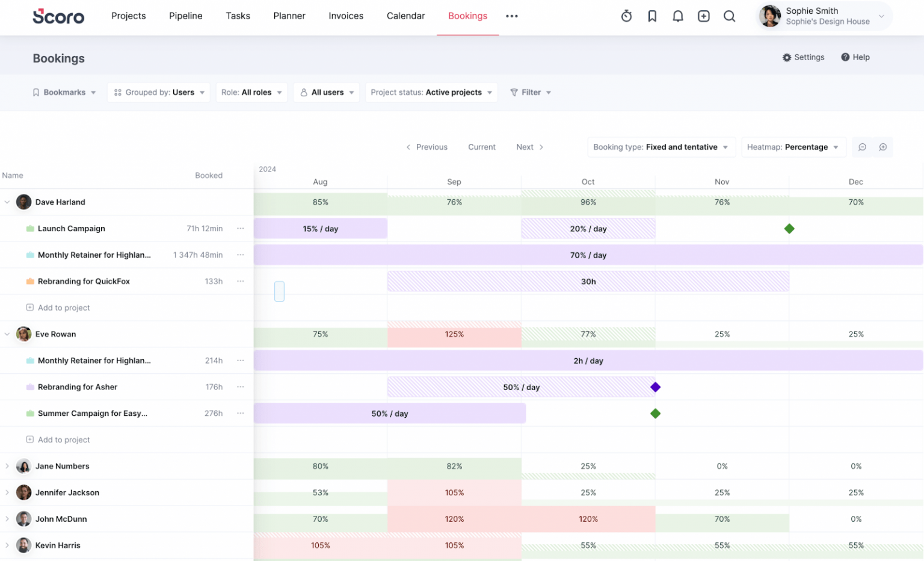Open notifications via the bell icon
The height and width of the screenshot is (561, 924).
pos(678,16)
